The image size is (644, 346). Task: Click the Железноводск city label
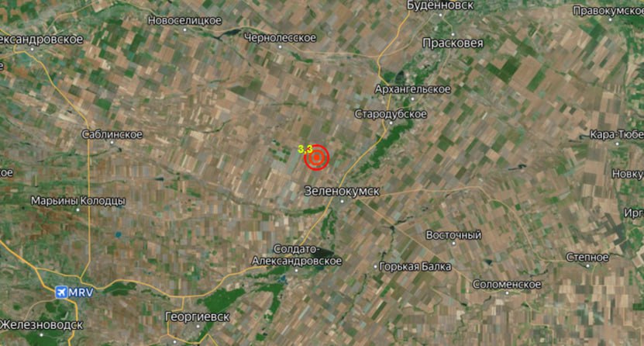[x=41, y=324]
